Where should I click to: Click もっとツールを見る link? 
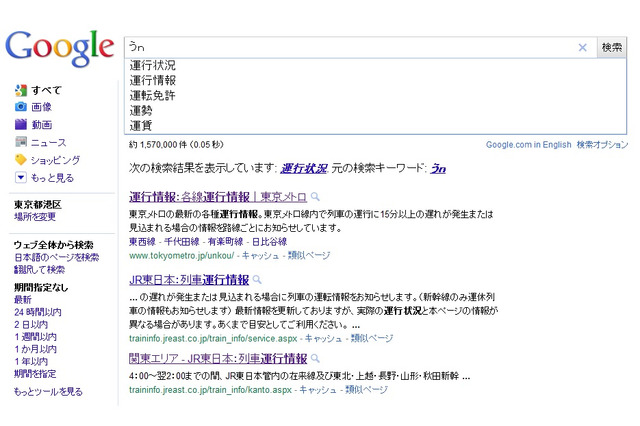point(48,392)
